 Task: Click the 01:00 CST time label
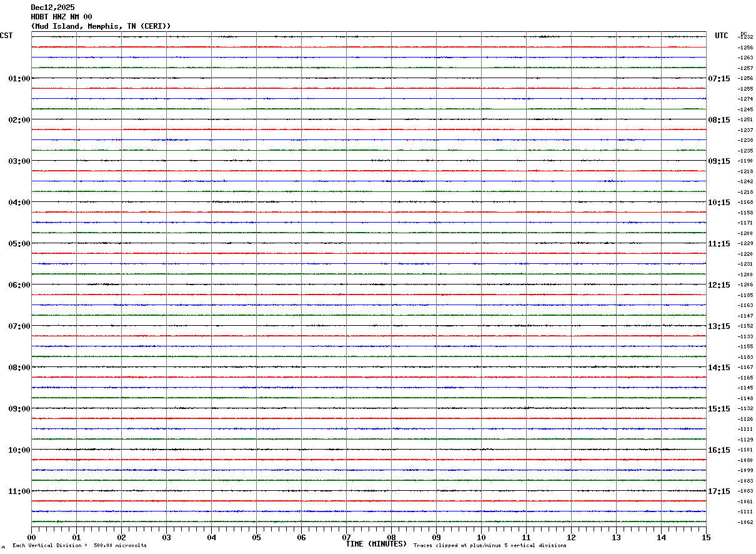(x=19, y=79)
